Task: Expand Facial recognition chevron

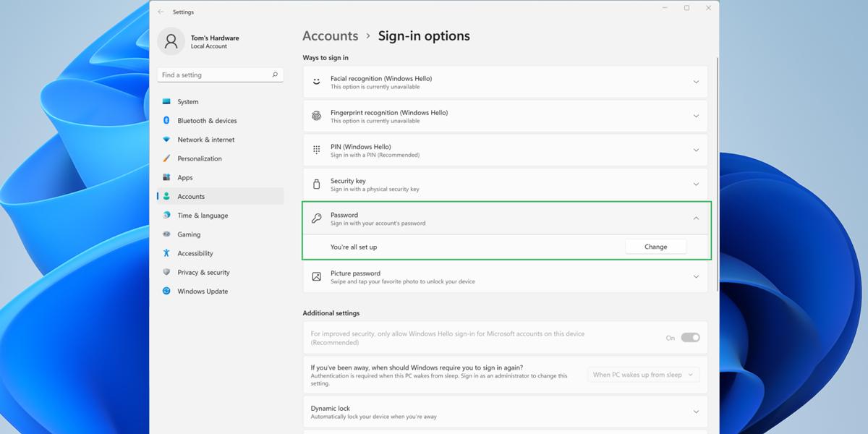Action: [x=697, y=82]
